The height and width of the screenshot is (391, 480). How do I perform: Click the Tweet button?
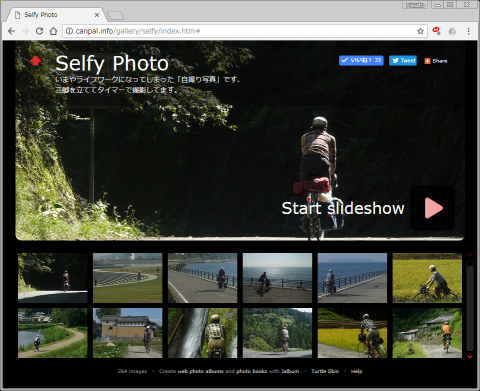403,60
